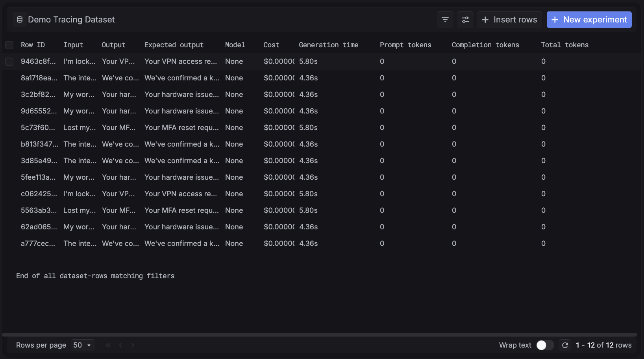Go to the previous page arrow
Viewport: 644px width, 359px height.
pos(120,345)
